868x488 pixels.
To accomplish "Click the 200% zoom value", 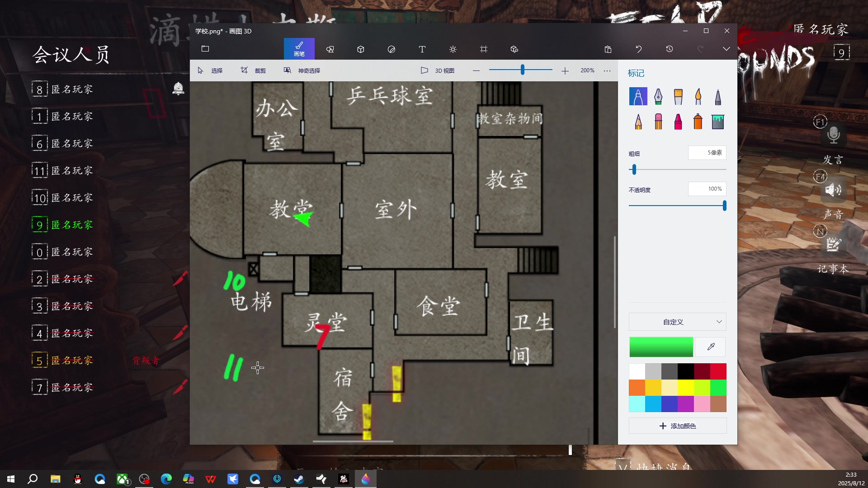I will point(587,70).
